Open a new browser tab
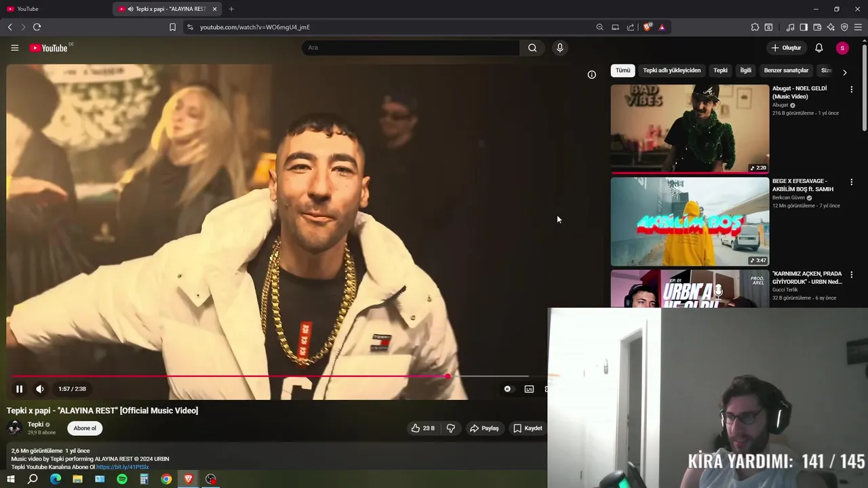 pyautogui.click(x=231, y=9)
